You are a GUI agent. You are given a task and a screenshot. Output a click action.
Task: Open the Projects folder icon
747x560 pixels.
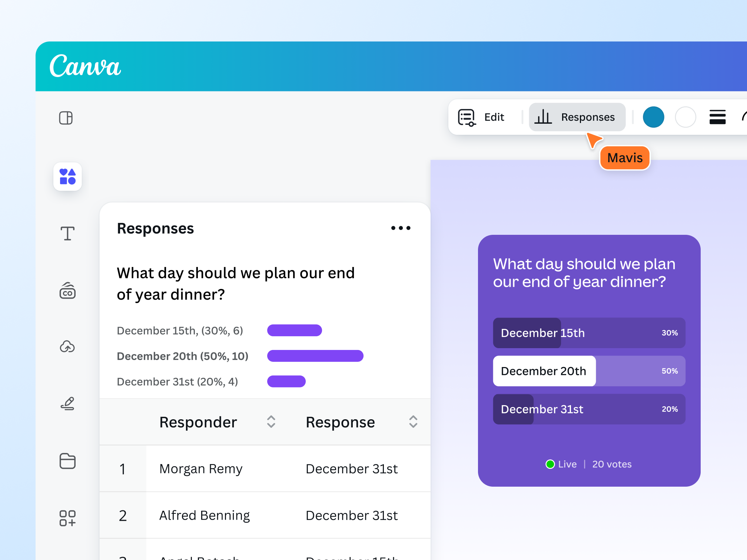coord(67,461)
